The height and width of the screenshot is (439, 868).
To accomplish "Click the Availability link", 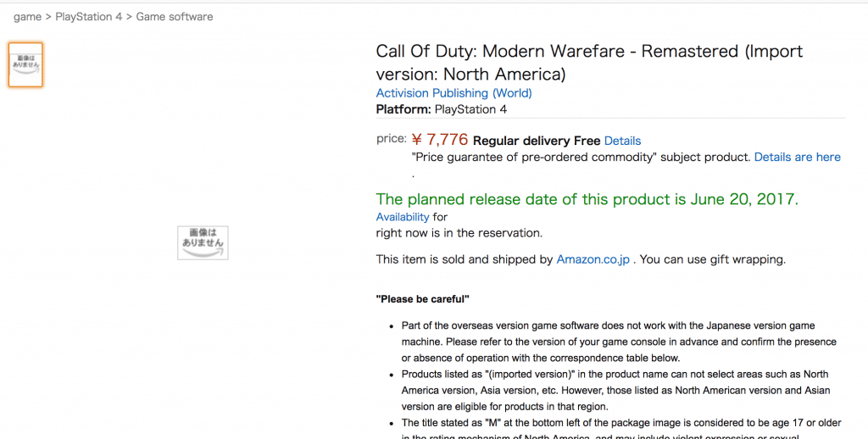I will pyautogui.click(x=403, y=217).
